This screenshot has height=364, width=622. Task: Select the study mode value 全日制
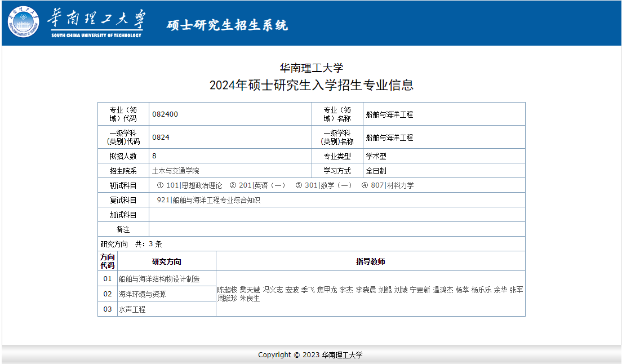click(x=376, y=171)
